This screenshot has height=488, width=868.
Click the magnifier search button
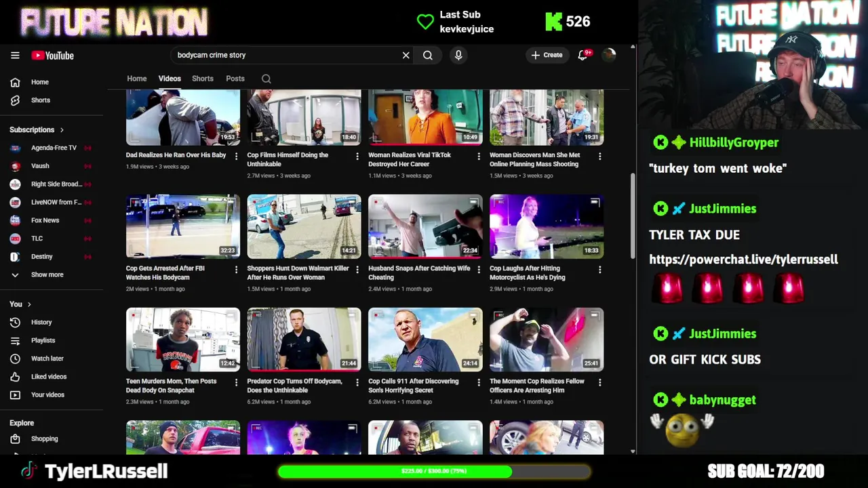coord(428,56)
